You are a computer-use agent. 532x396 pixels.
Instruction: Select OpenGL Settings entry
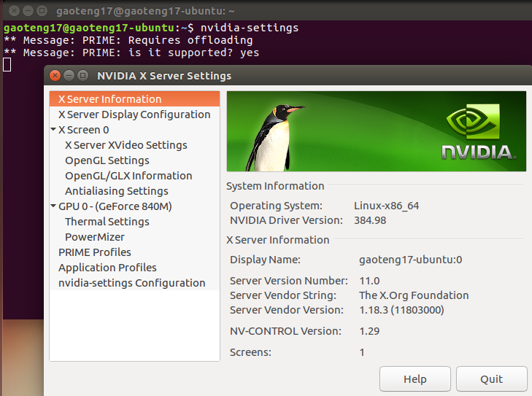pyautogui.click(x=107, y=160)
